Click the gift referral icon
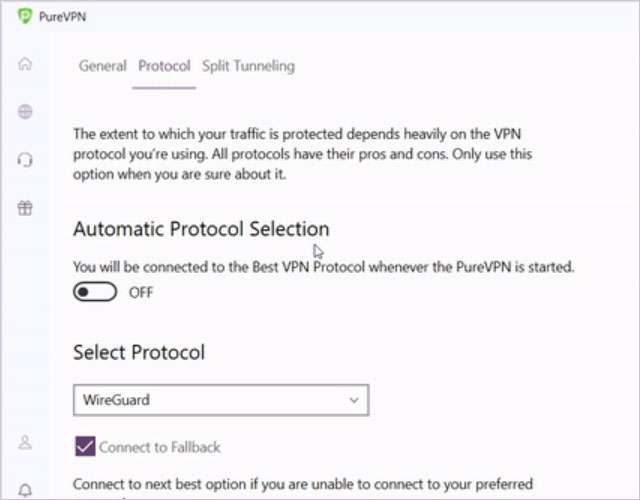The width and height of the screenshot is (640, 500). (x=25, y=208)
